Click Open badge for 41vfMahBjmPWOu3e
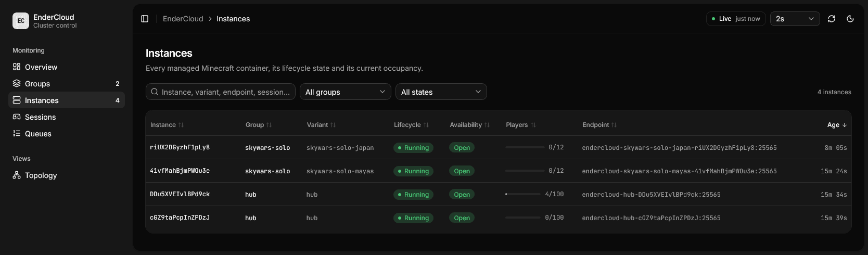This screenshot has height=255, width=868. (462, 171)
